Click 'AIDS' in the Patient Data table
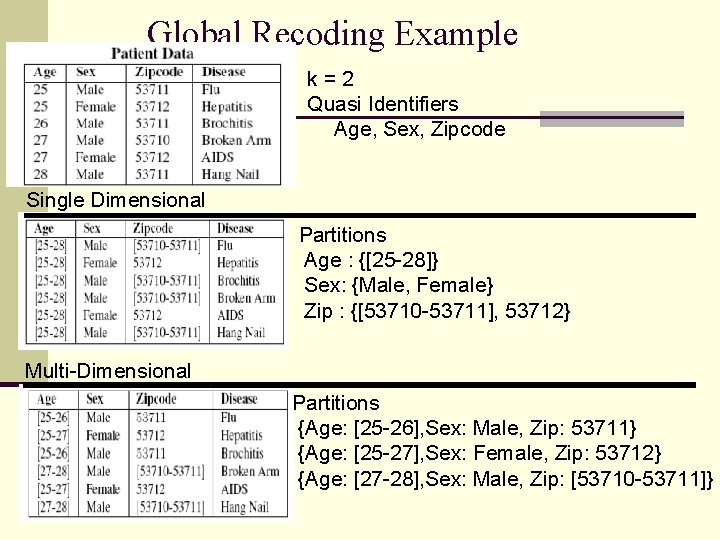The image size is (720, 540). [x=218, y=158]
